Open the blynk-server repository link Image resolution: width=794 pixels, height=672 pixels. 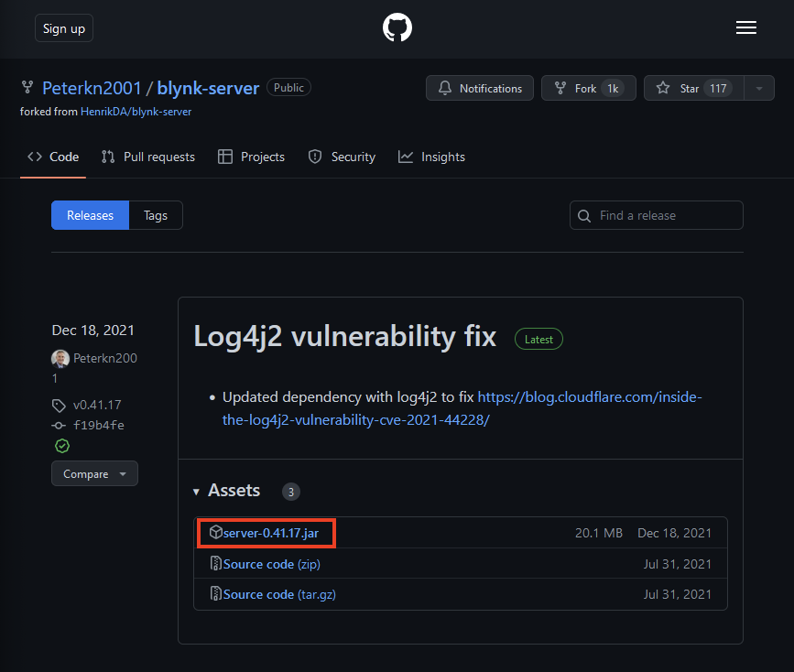tap(208, 88)
